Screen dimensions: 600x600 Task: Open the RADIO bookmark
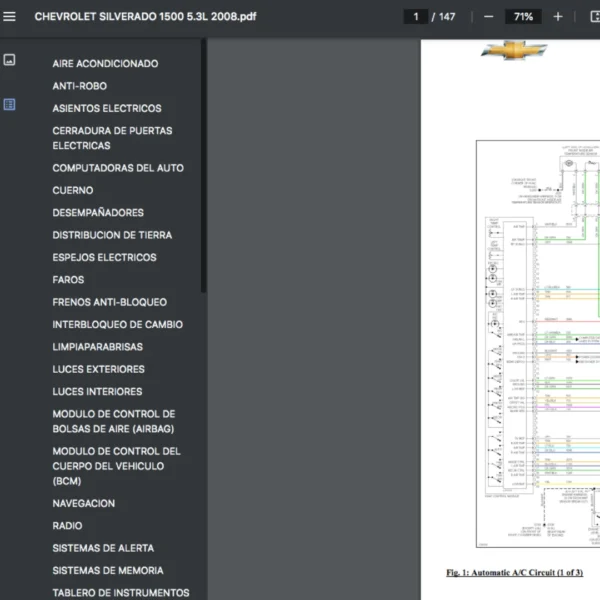[67, 526]
